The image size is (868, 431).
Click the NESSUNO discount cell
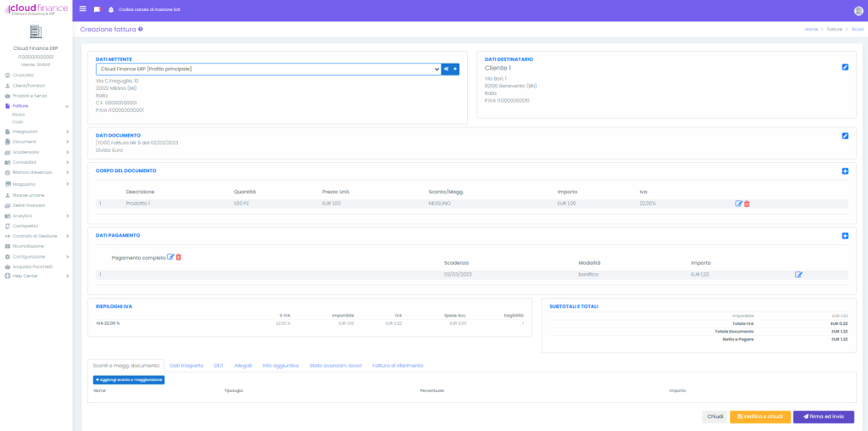click(x=440, y=204)
